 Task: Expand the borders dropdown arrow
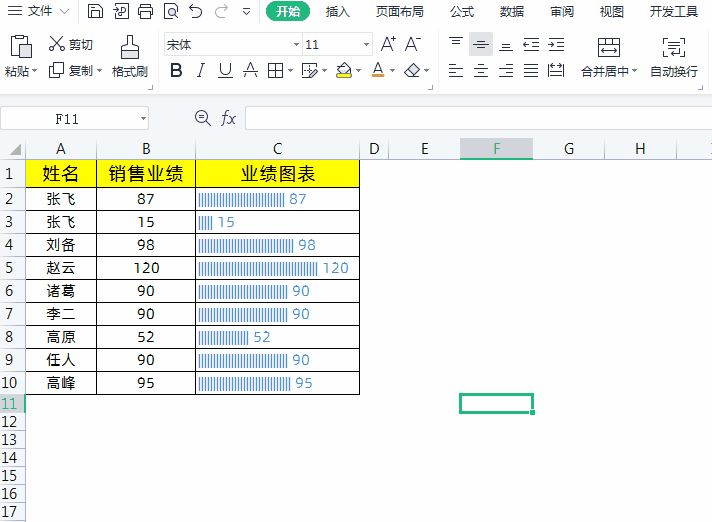(290, 71)
